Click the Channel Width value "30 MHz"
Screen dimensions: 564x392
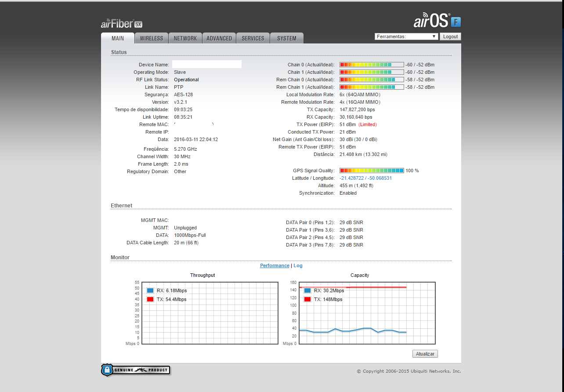[x=182, y=156]
